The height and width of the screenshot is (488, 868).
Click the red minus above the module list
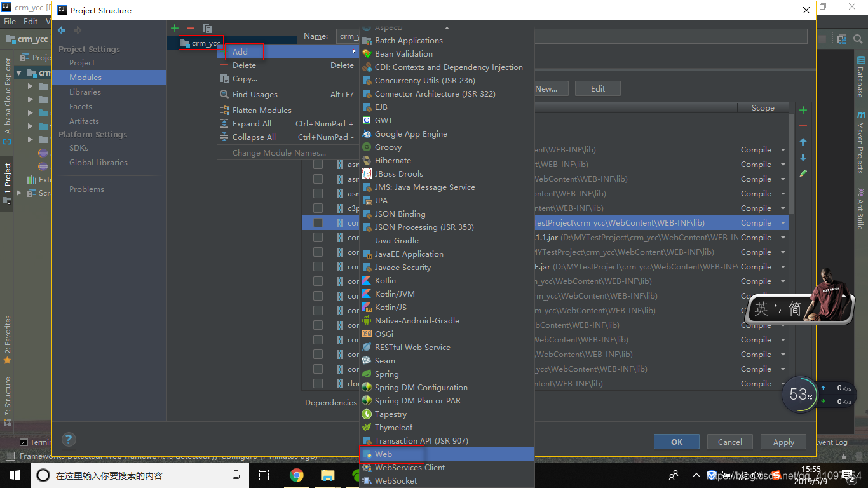191,28
